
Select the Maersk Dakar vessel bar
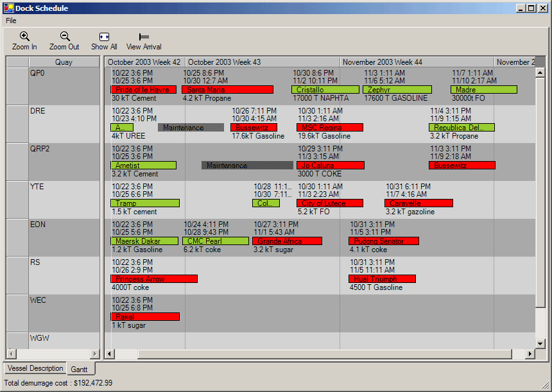coord(144,241)
